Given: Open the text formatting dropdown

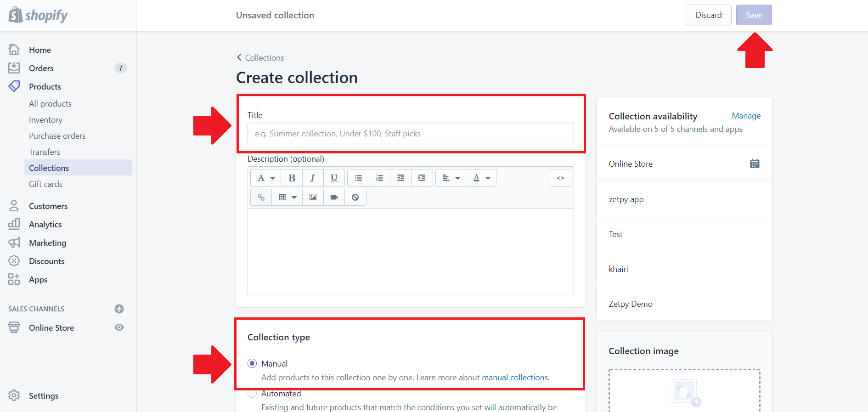Looking at the screenshot, I should coord(266,178).
